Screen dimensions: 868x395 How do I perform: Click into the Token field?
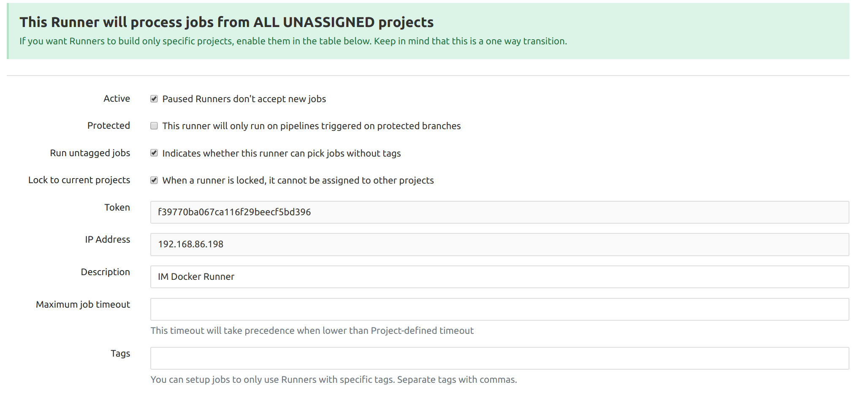point(499,212)
